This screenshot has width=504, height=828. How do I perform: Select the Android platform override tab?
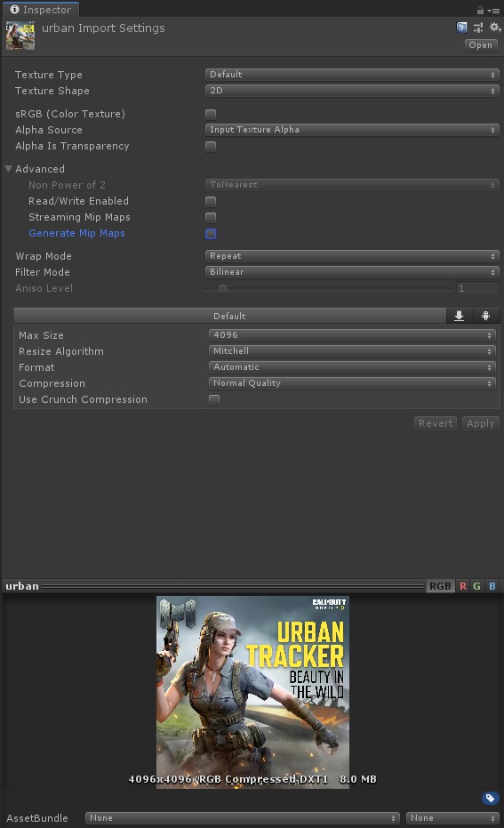pyautogui.click(x=486, y=316)
